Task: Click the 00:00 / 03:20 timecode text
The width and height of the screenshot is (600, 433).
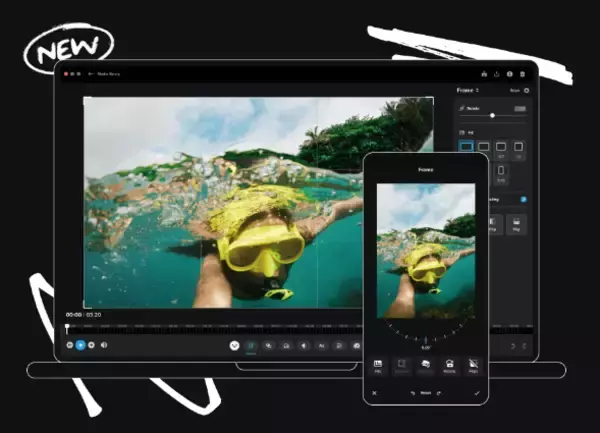Action: [x=83, y=315]
